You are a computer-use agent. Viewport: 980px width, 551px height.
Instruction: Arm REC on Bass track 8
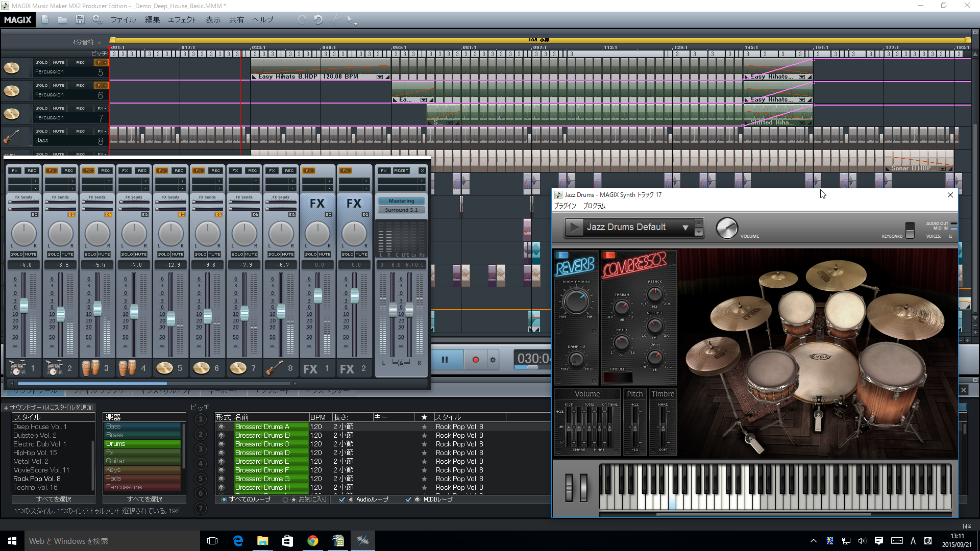click(x=80, y=131)
